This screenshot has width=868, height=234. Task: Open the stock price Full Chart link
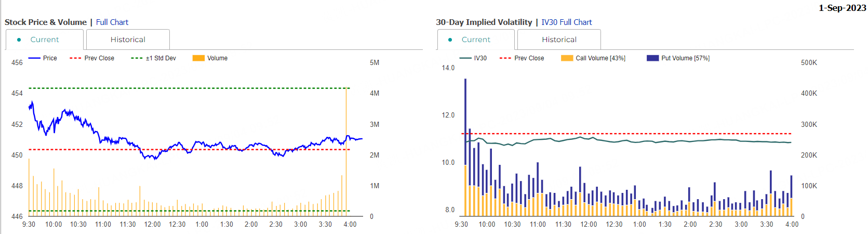tap(112, 22)
